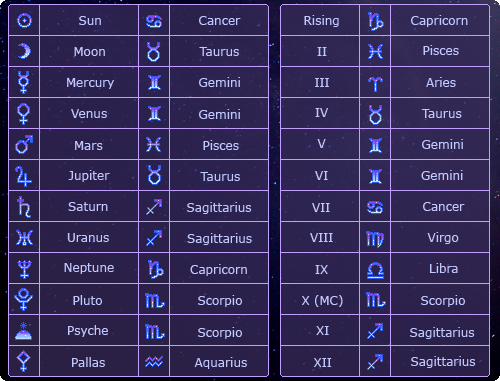The image size is (500, 381).
Task: Click the crescent Moon glyph icon
Action: (24, 51)
